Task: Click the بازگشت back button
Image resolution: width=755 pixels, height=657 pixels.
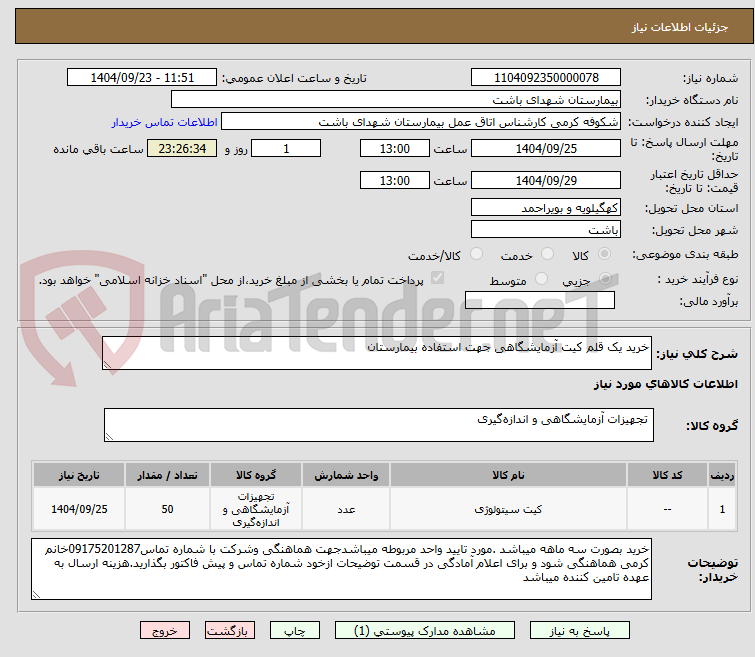Action: (x=230, y=631)
